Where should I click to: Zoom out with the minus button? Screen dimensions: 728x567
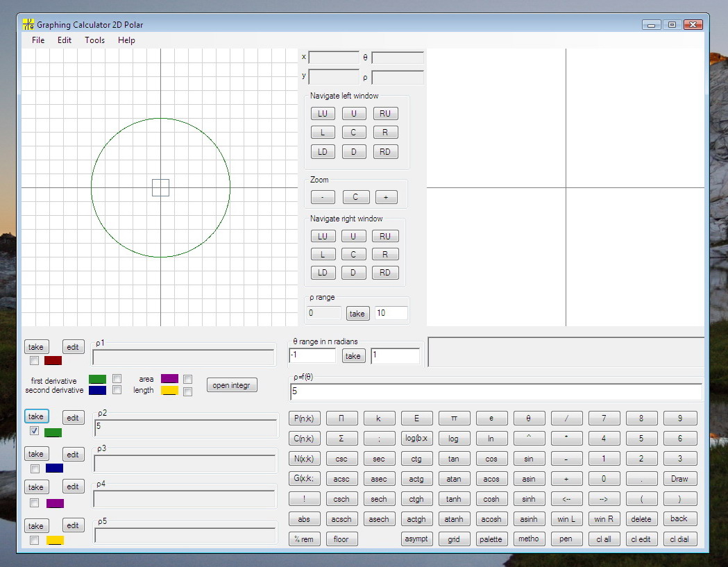tap(323, 197)
